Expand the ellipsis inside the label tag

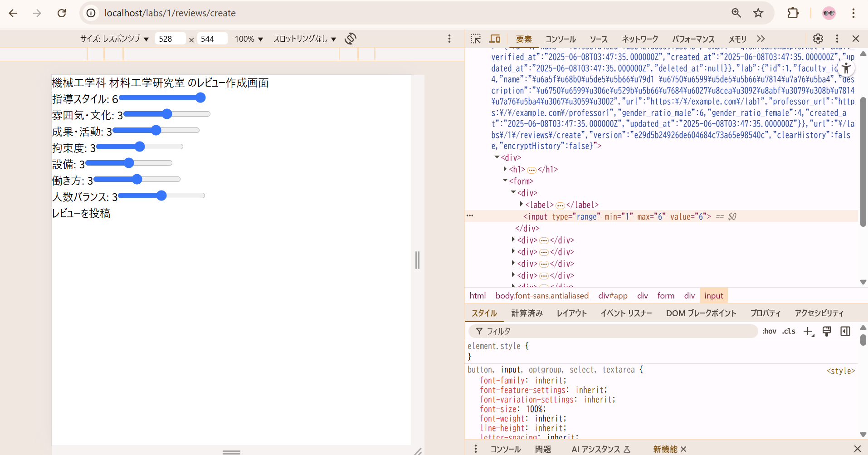560,205
